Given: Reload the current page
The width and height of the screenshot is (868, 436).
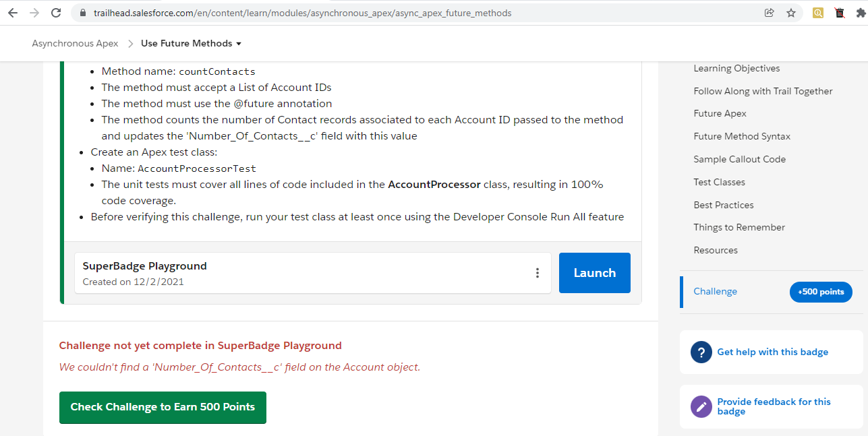Looking at the screenshot, I should [x=56, y=12].
